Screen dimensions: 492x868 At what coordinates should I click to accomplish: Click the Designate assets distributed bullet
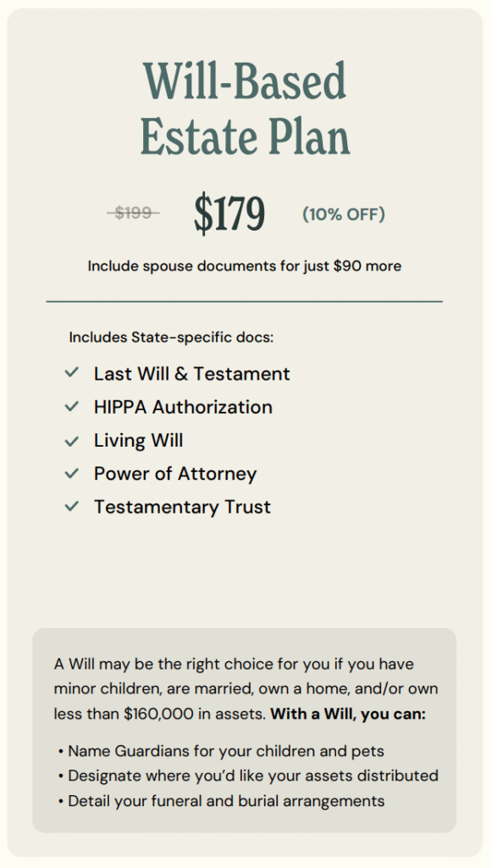[x=248, y=776]
